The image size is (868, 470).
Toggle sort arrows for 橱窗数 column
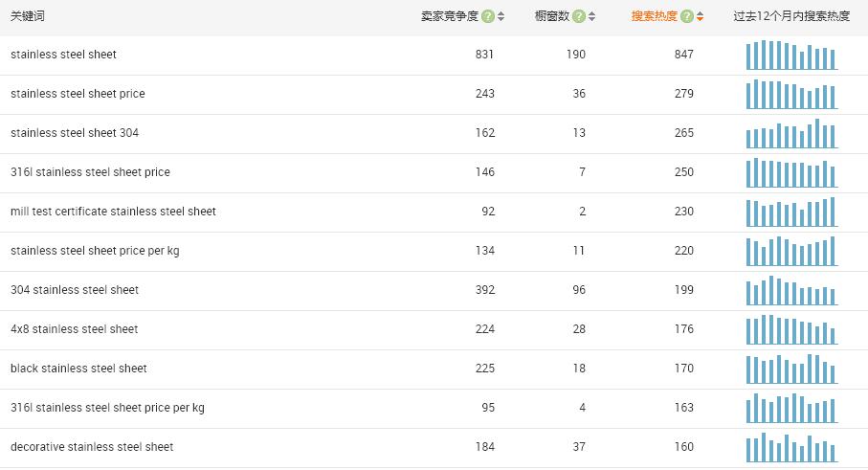[x=592, y=16]
